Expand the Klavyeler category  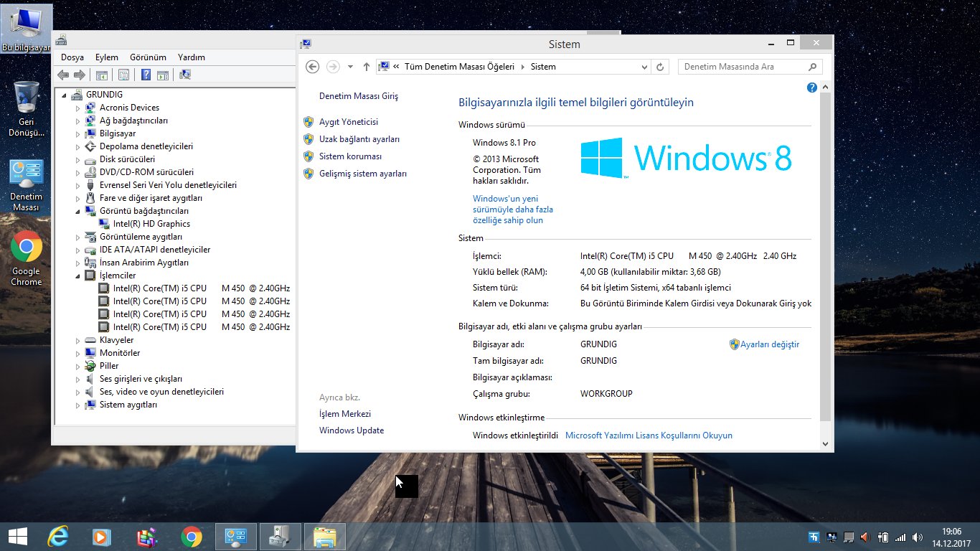coord(78,340)
